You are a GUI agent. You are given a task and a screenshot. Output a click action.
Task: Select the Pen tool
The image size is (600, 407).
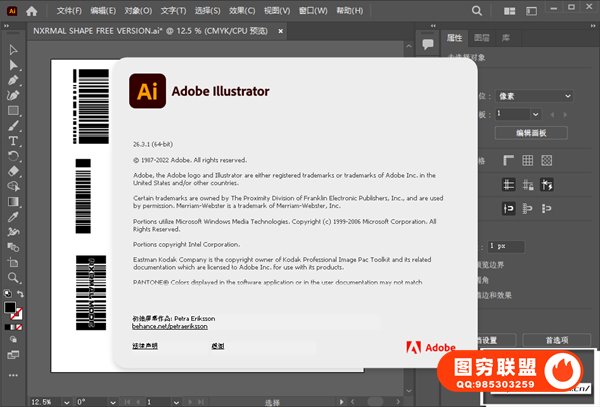(x=13, y=79)
